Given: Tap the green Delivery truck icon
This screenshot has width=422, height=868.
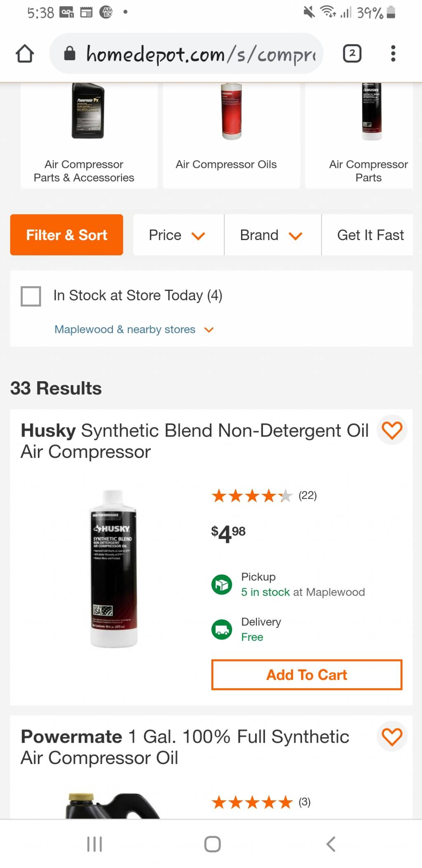Looking at the screenshot, I should click(x=222, y=630).
